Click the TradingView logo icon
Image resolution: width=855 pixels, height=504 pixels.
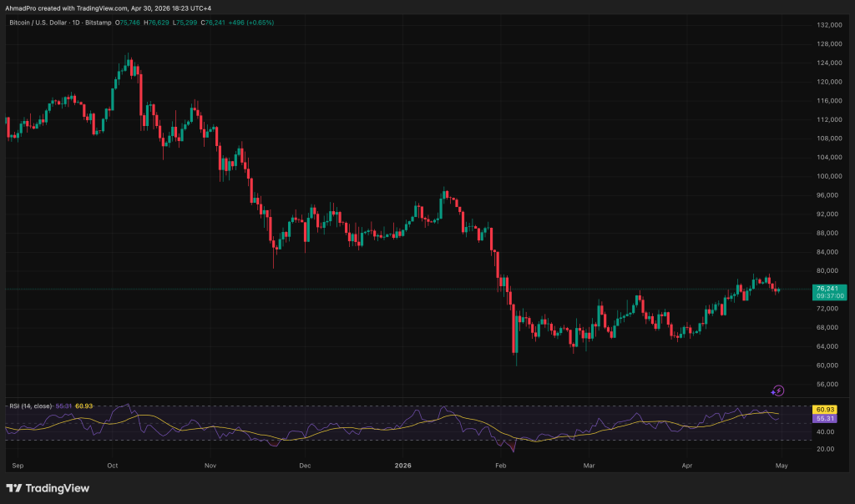pyautogui.click(x=14, y=488)
